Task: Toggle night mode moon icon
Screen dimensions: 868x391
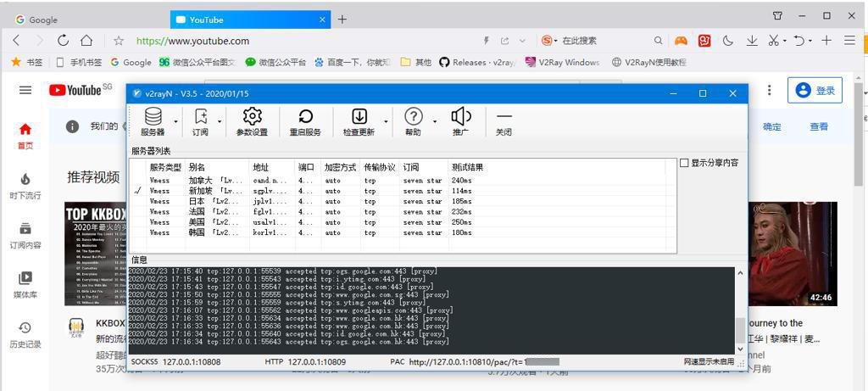Action: (728, 41)
